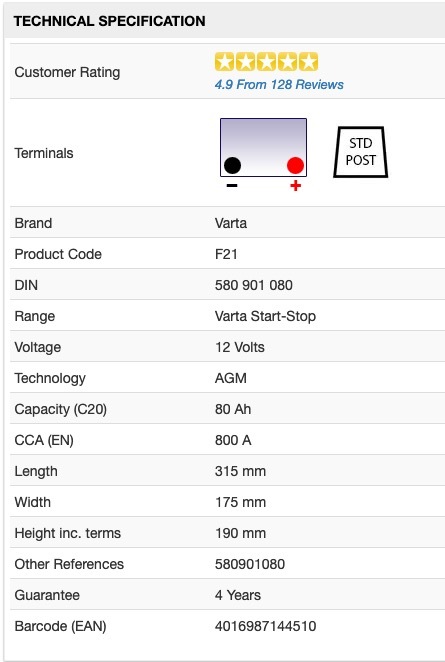The height and width of the screenshot is (662, 445).
Task: Click the 4 Years guarantee value
Action: (238, 595)
